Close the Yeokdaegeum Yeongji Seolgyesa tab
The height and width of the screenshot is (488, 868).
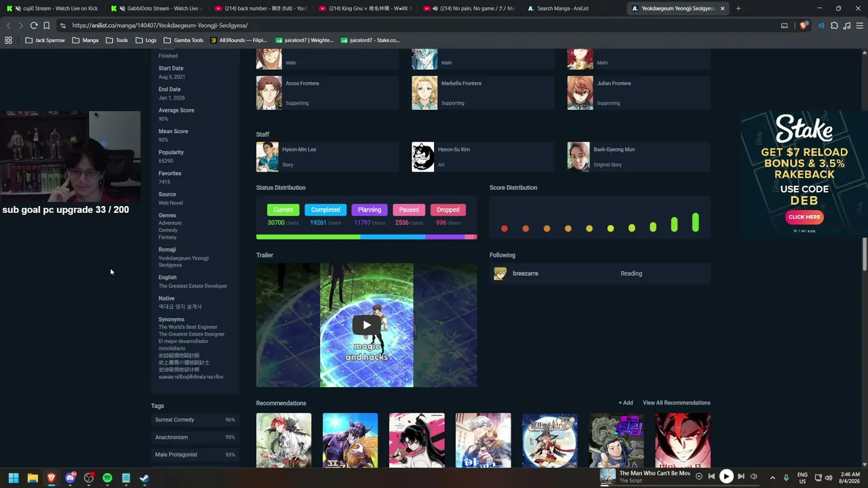point(722,9)
